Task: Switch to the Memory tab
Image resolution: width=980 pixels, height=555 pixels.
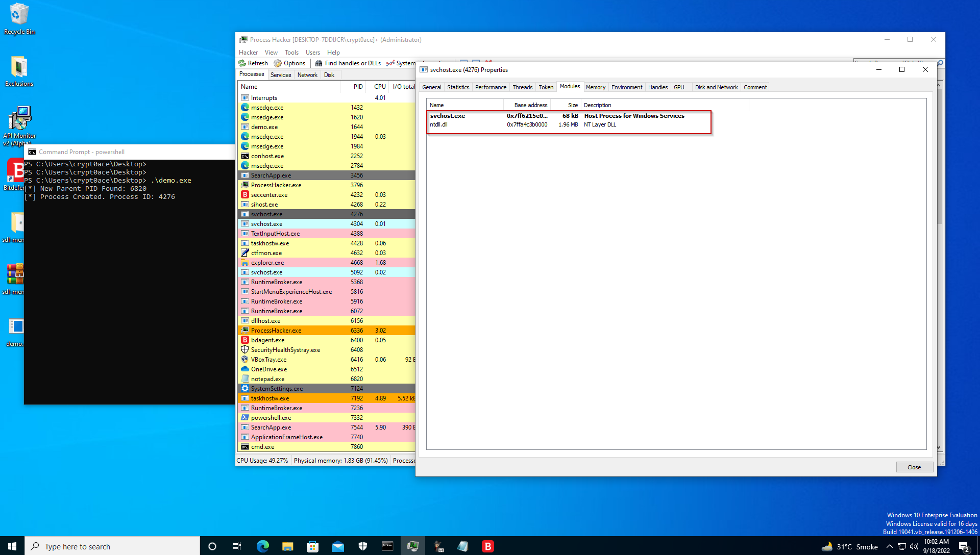Action: coord(595,87)
